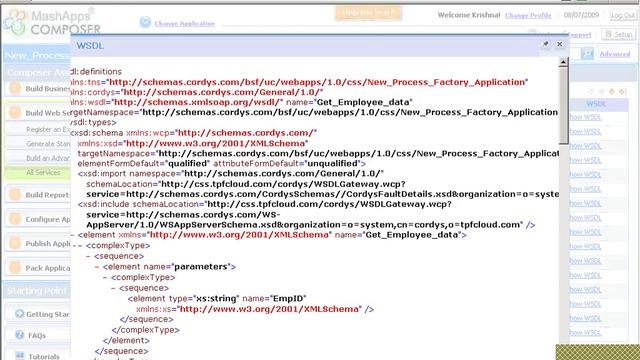Viewport: 640px width, 360px height.
Task: Click the Build Reports orange icon
Action: pyautogui.click(x=15, y=194)
